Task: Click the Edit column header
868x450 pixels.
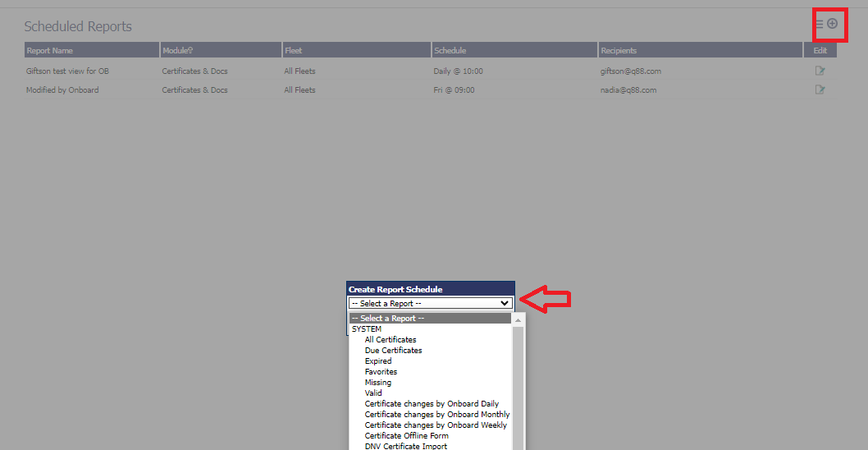Action: (820, 50)
